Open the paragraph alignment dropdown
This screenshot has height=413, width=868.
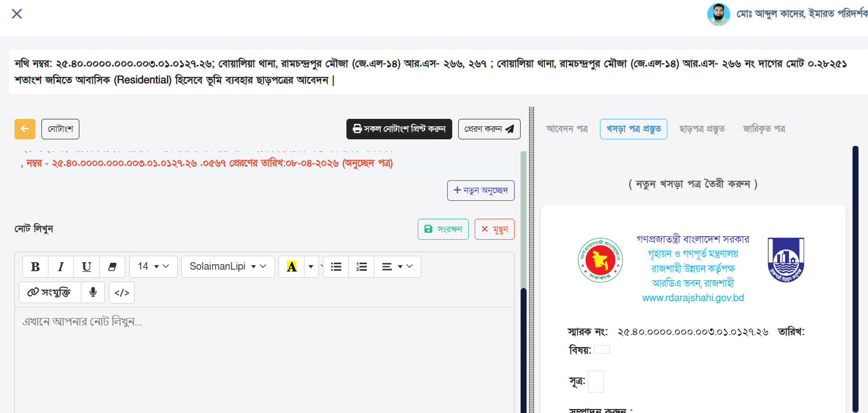click(x=397, y=267)
